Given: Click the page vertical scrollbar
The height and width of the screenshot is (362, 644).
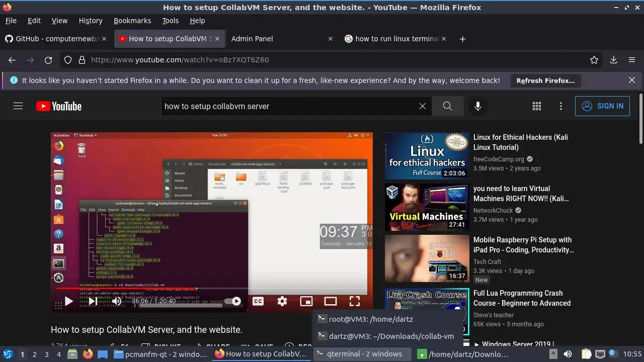Looking at the screenshot, I should pos(641,118).
